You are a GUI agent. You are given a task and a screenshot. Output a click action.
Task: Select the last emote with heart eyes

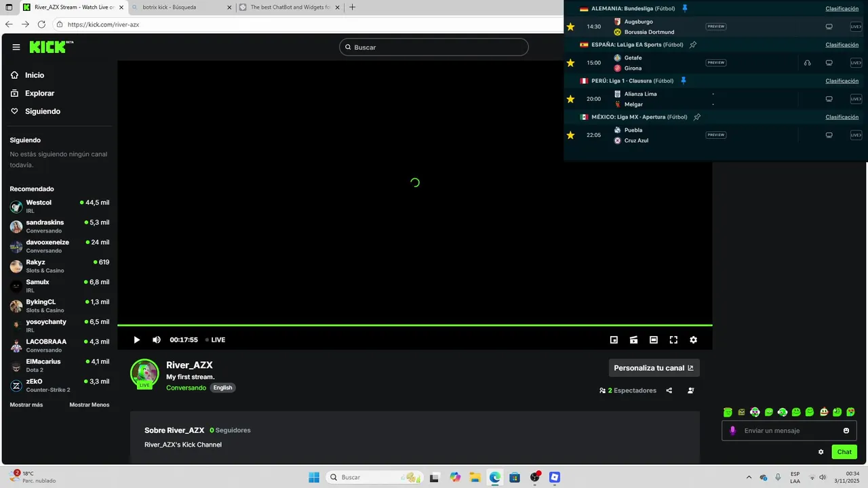pos(850,411)
